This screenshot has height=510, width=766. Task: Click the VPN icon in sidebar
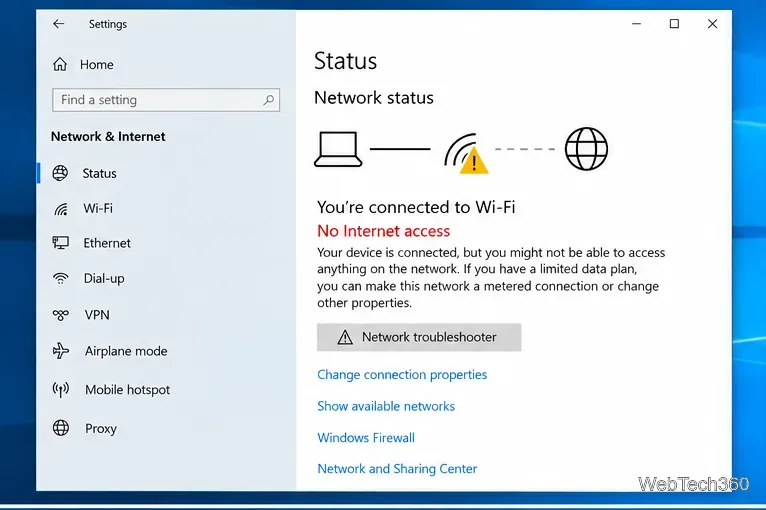click(61, 315)
